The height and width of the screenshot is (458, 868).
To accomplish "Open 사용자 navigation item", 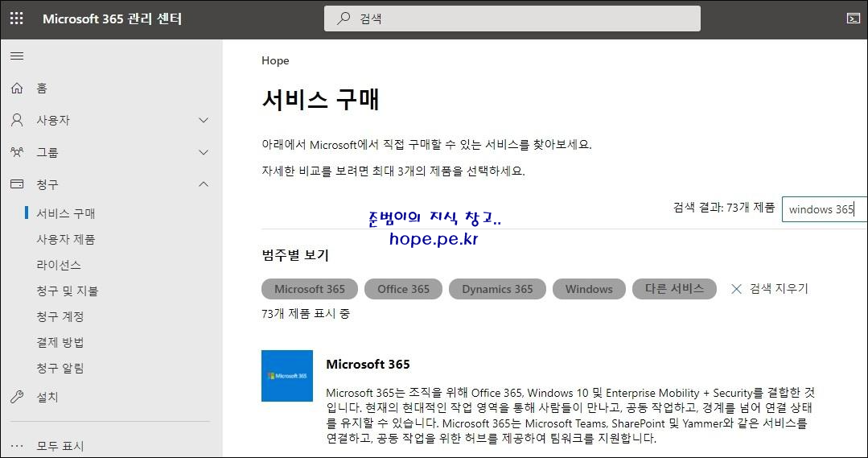I will [53, 120].
